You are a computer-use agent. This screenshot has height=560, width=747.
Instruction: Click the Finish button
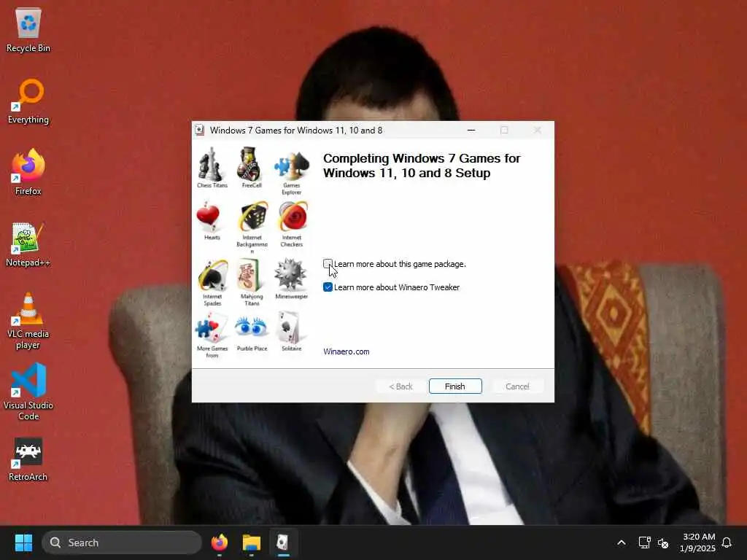point(455,386)
